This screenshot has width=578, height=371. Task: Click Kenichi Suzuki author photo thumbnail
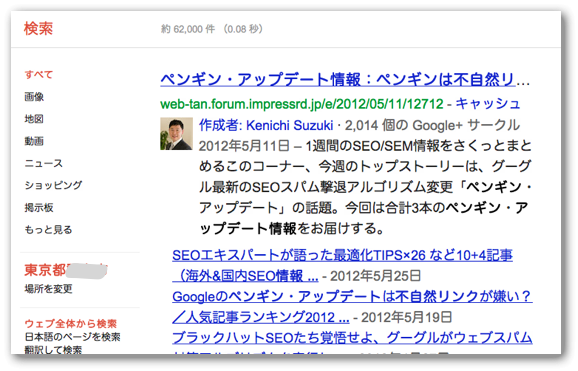pos(176,134)
